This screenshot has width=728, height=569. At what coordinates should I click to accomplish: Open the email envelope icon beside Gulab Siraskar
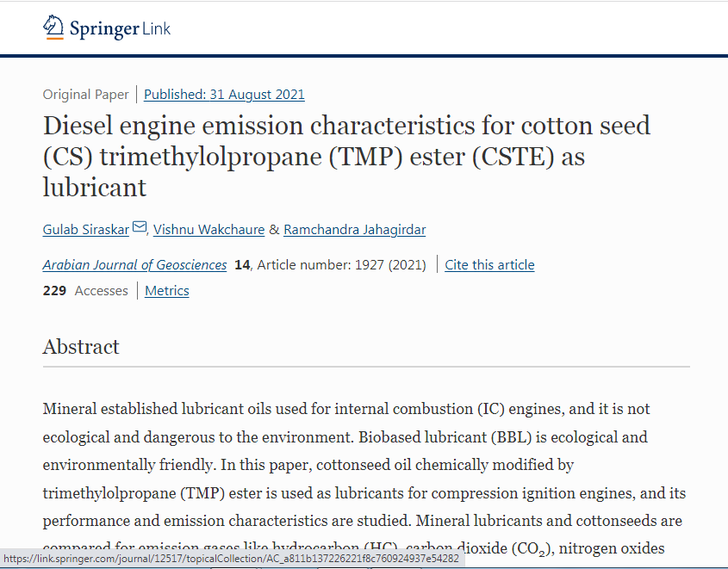[140, 228]
